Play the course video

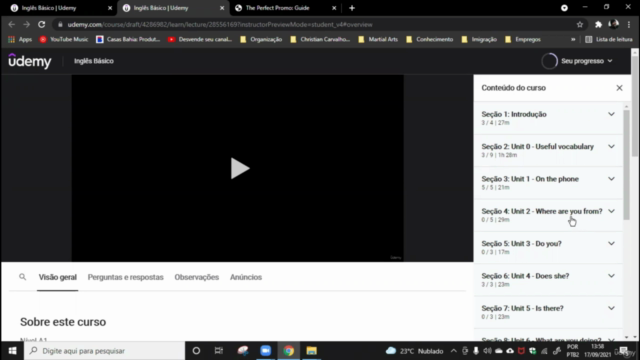tap(240, 168)
